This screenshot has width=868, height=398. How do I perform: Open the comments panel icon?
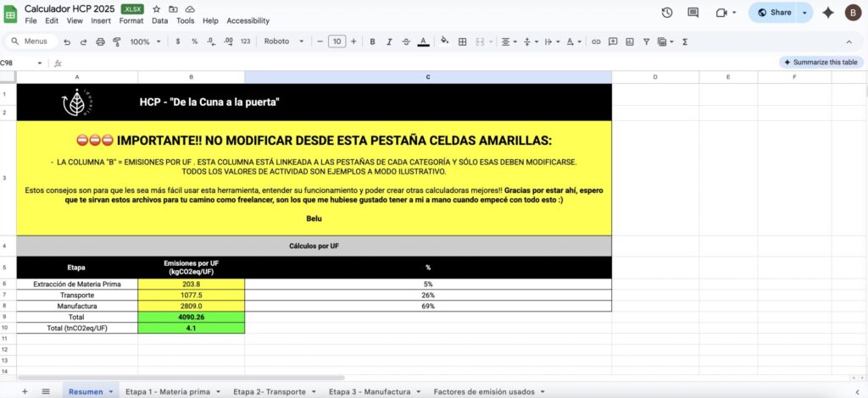tap(693, 13)
